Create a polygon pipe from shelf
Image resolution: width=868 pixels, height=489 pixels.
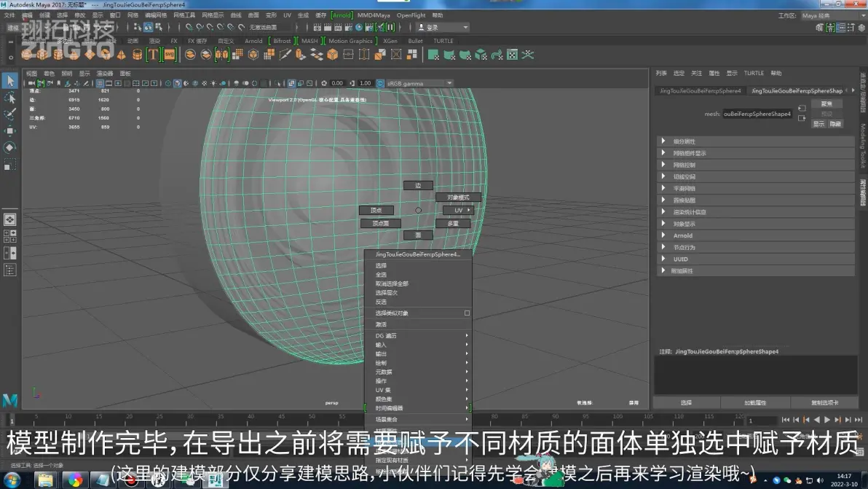pyautogui.click(x=137, y=54)
